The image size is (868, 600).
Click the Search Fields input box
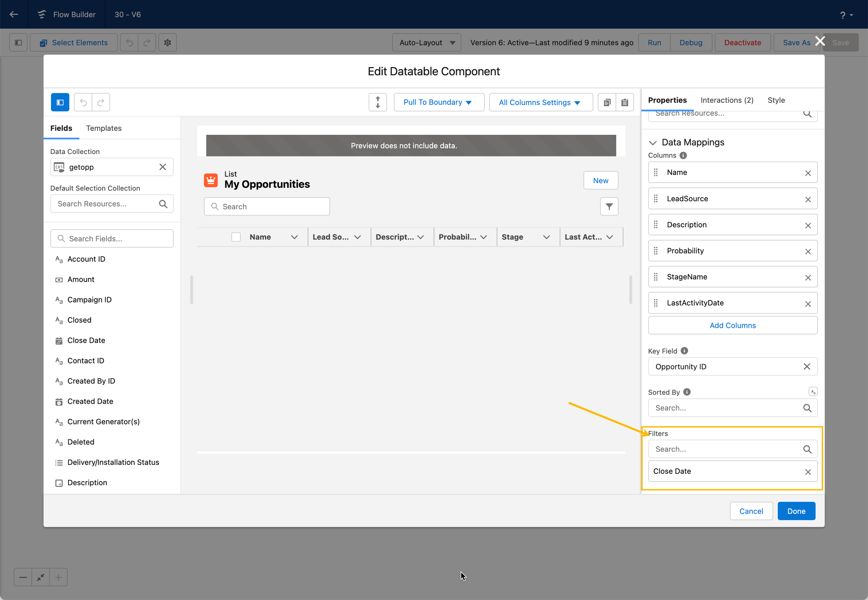pyautogui.click(x=112, y=238)
